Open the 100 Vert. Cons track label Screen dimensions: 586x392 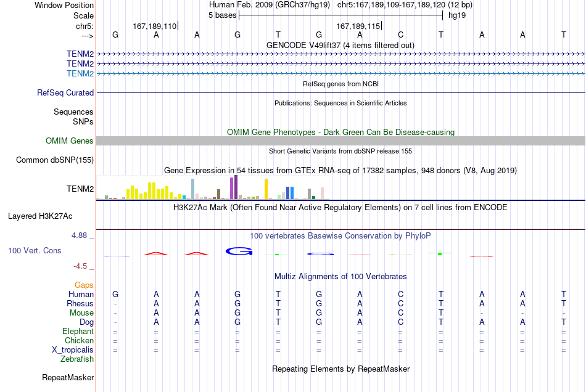tap(35, 250)
